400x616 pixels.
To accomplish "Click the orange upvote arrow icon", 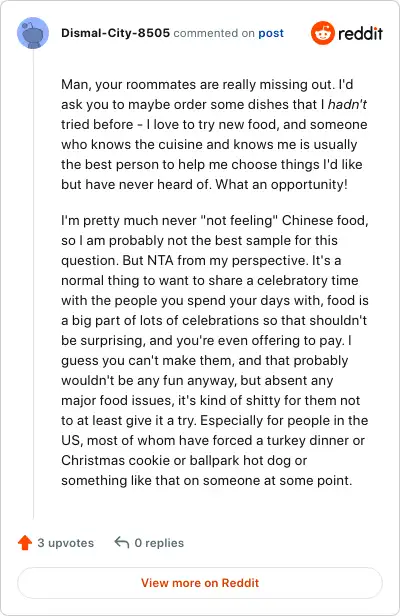I will click(x=25, y=543).
